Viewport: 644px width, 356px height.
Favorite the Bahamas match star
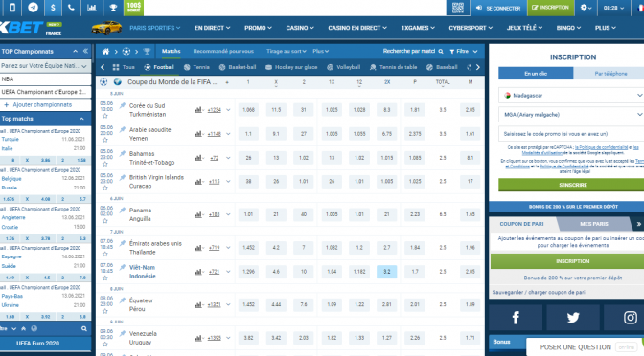coord(105,164)
